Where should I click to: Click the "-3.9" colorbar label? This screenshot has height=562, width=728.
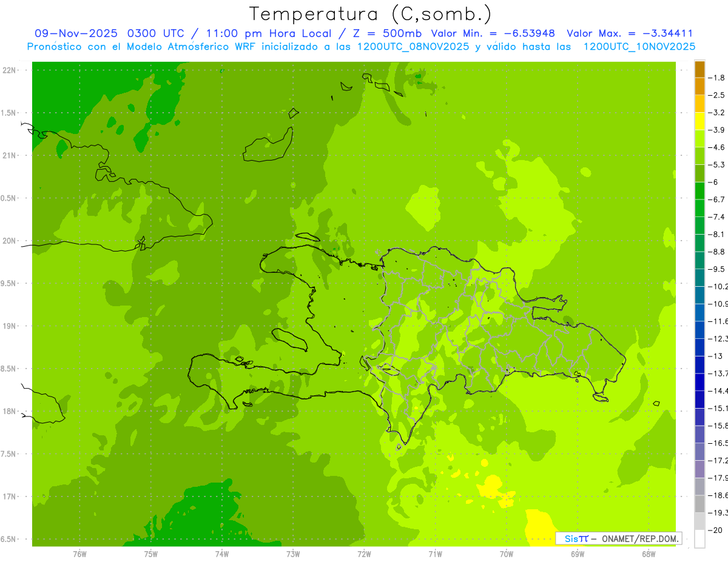click(x=717, y=130)
